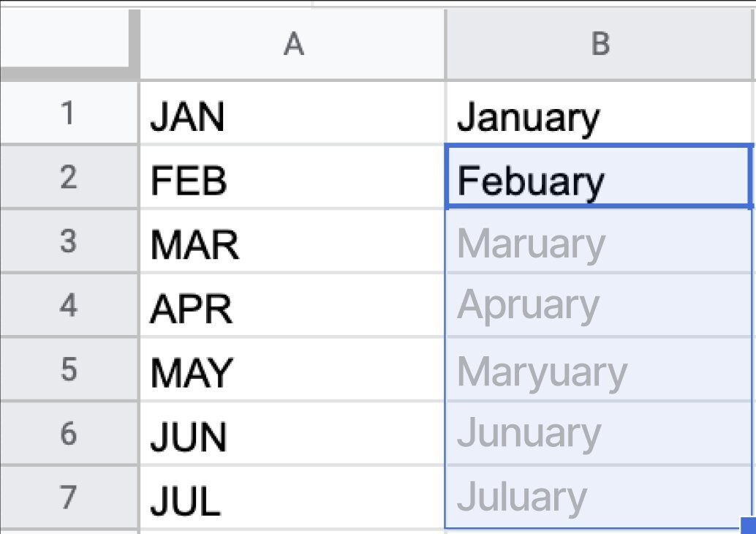Select row 1 header
The image size is (756, 534).
[69, 113]
